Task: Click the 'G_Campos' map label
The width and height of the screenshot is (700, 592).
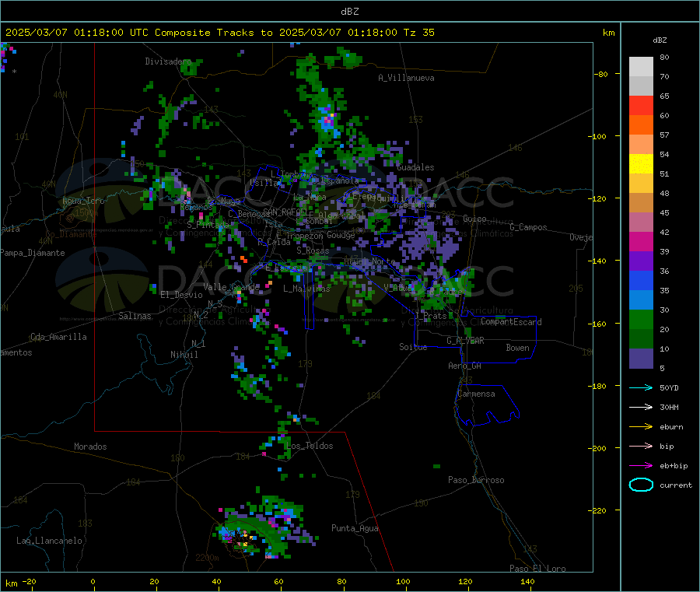Action: pyautogui.click(x=528, y=227)
